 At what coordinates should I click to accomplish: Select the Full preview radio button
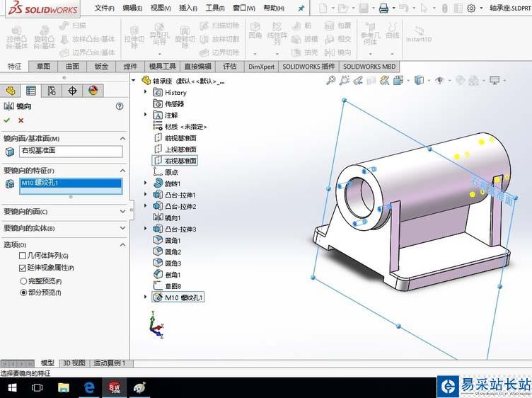pyautogui.click(x=23, y=281)
